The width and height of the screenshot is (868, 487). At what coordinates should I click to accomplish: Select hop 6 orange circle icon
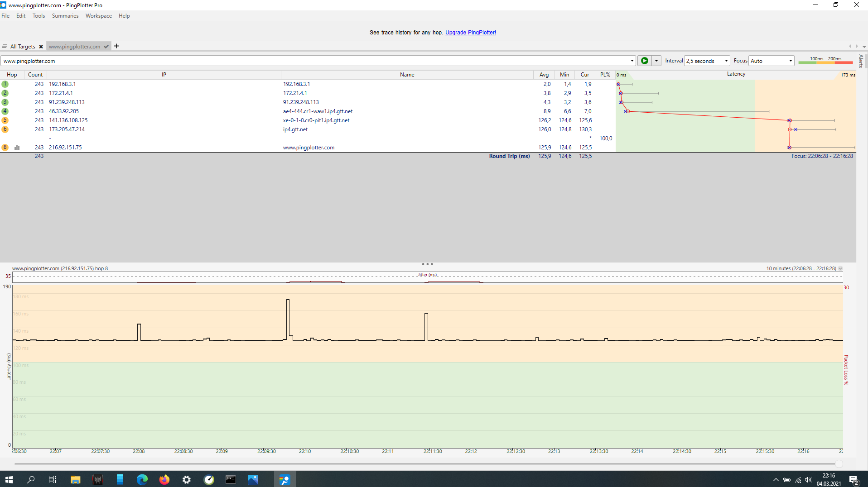tap(5, 129)
